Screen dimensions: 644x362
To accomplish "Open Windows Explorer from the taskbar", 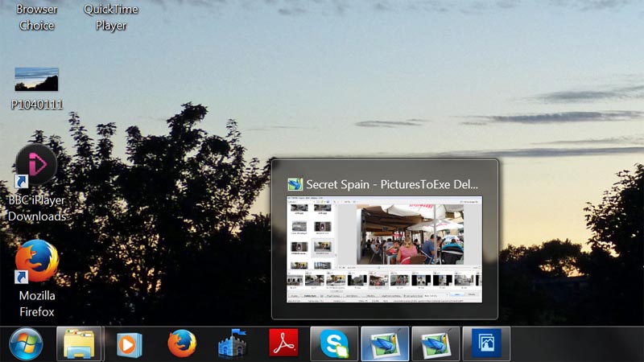I will click(x=79, y=344).
